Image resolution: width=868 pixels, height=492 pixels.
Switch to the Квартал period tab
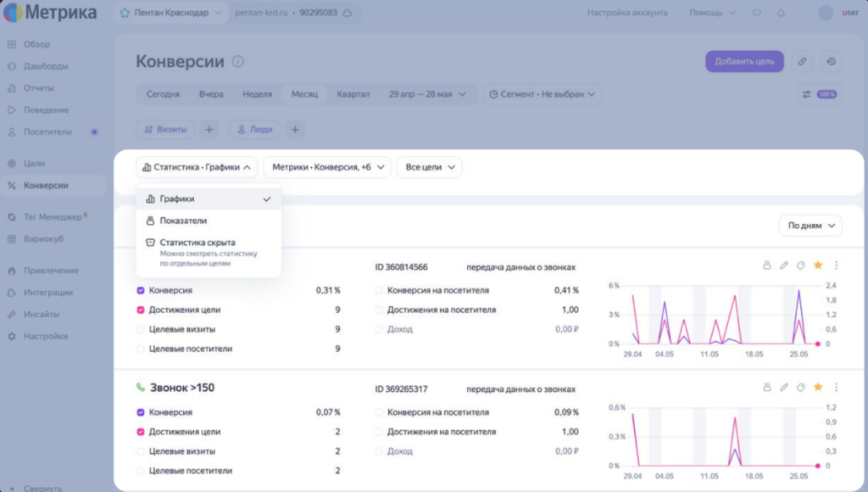pos(353,94)
